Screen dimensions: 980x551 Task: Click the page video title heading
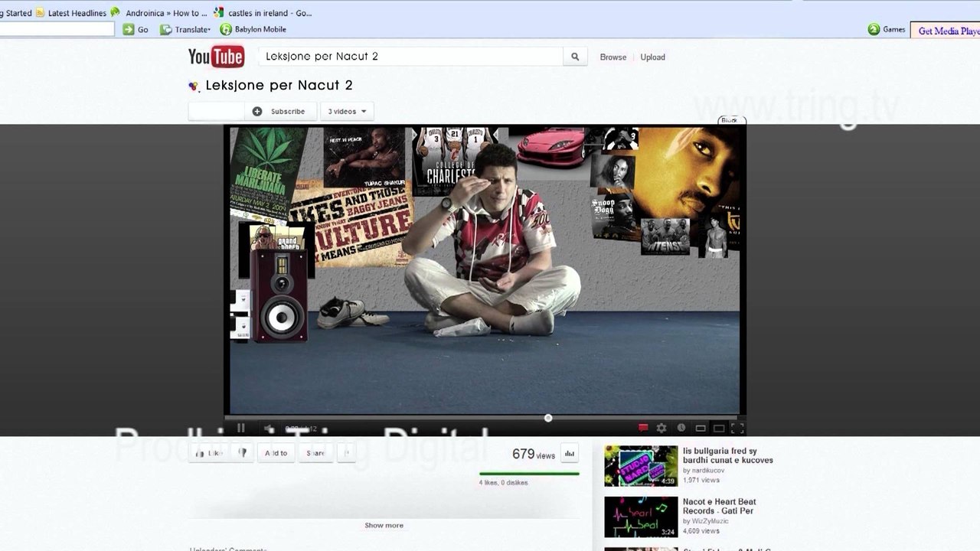point(279,86)
